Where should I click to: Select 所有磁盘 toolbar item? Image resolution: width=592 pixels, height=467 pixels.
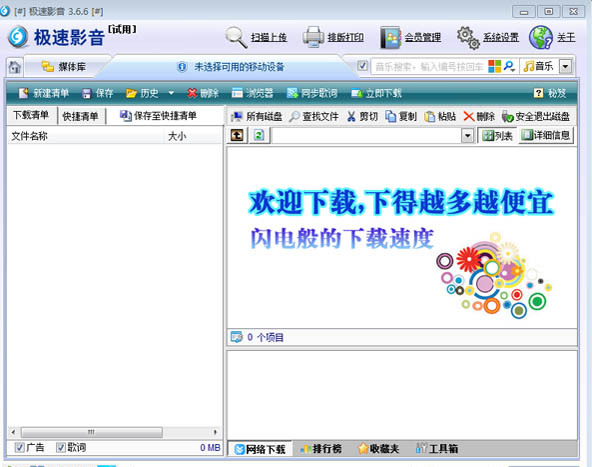(256, 117)
